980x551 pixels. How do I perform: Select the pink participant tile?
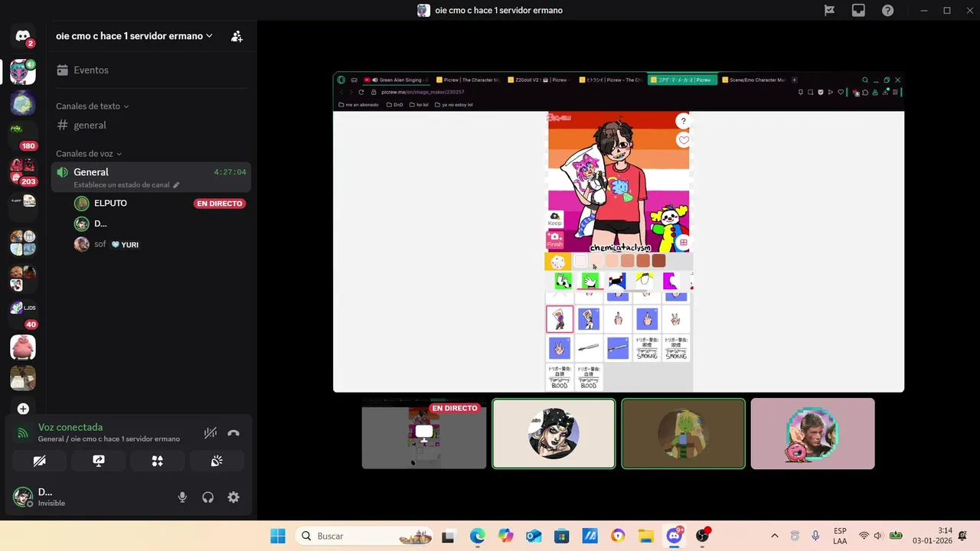(x=812, y=433)
